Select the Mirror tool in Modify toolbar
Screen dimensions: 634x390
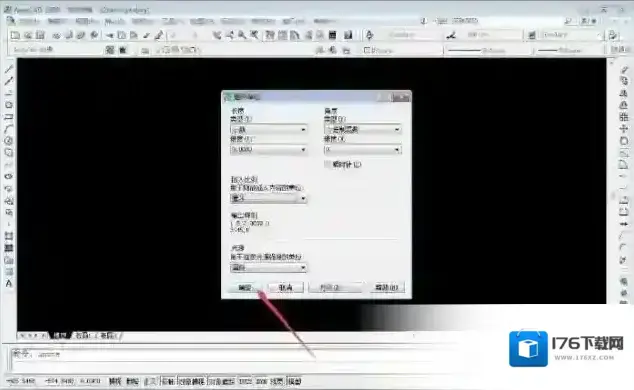click(x=624, y=93)
